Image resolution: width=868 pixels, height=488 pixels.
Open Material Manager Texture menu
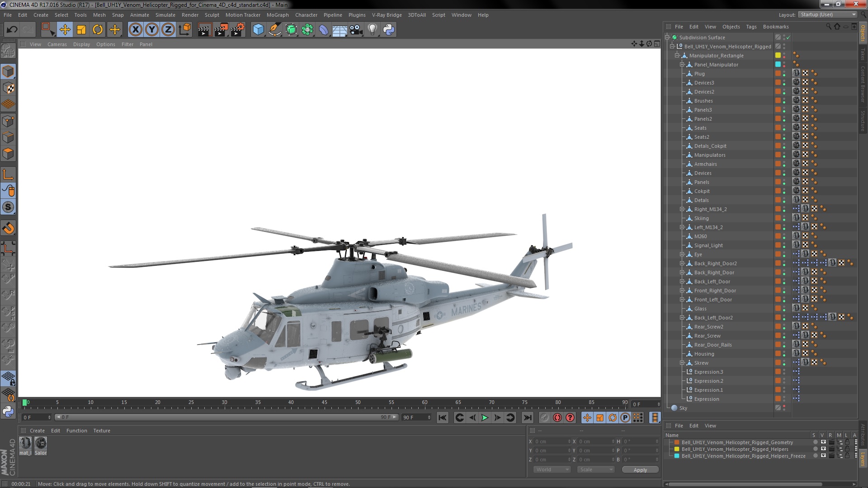click(102, 431)
